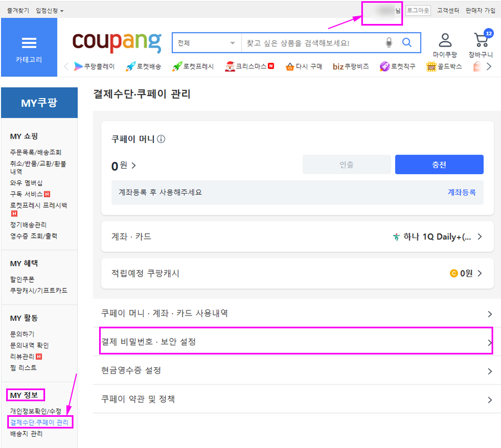Click the microphone voice search icon
The width and height of the screenshot is (501, 448).
tap(389, 43)
